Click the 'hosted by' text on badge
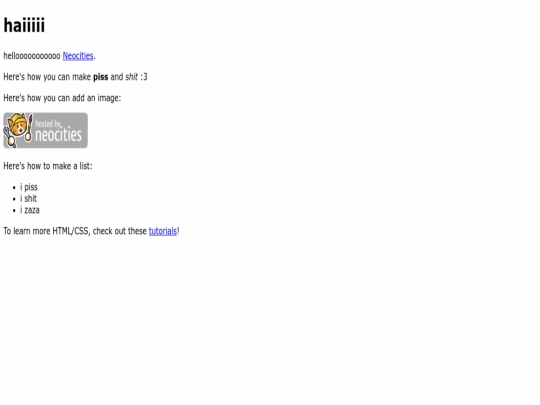The image size is (540, 405). click(49, 124)
